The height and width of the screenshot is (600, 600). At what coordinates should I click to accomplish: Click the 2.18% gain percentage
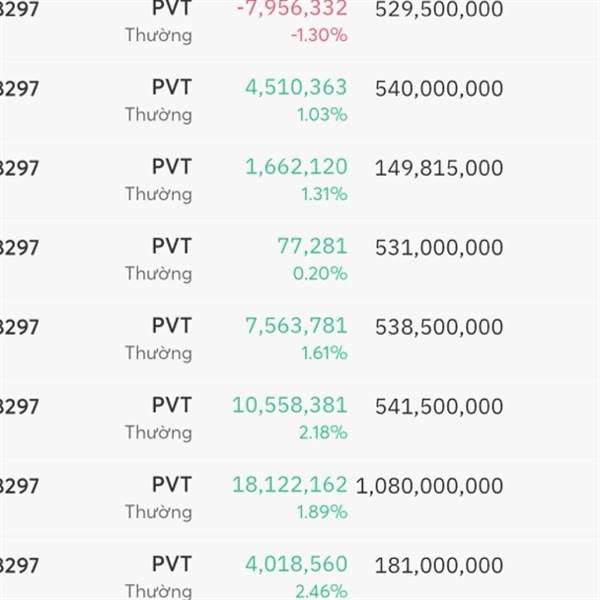click(324, 432)
